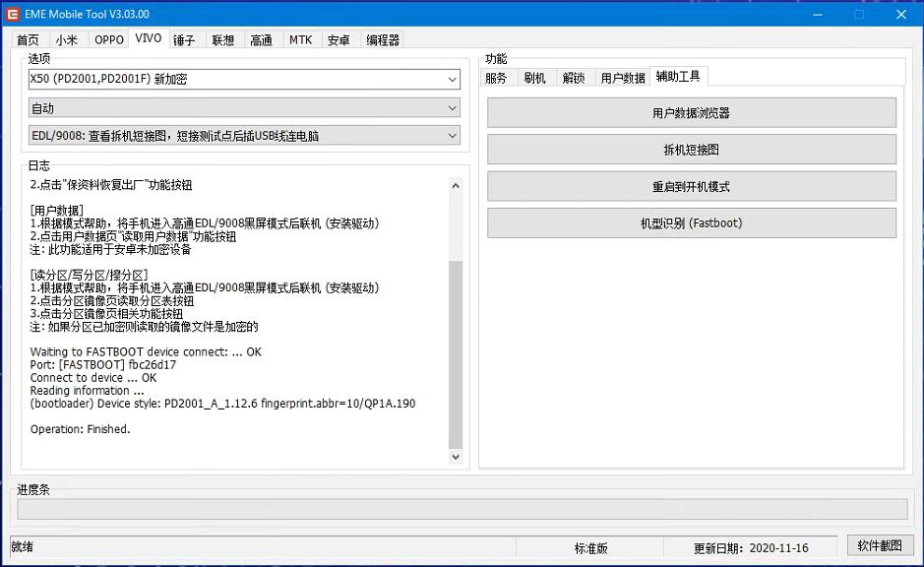Open the 首页 tab
The width and height of the screenshot is (924, 567).
[29, 40]
